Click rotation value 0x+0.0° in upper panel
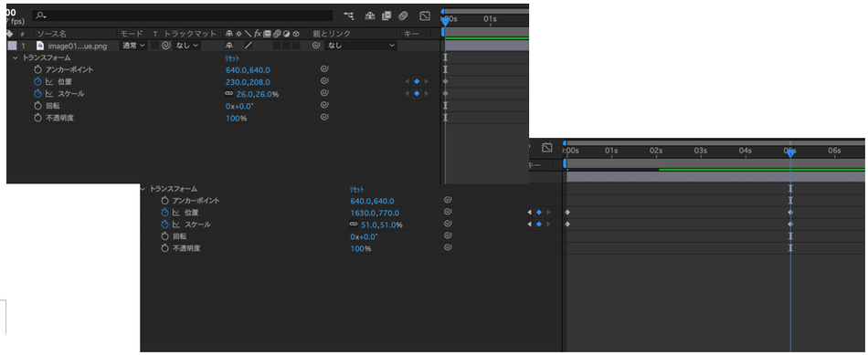Image resolution: width=868 pixels, height=355 pixels. (x=239, y=106)
